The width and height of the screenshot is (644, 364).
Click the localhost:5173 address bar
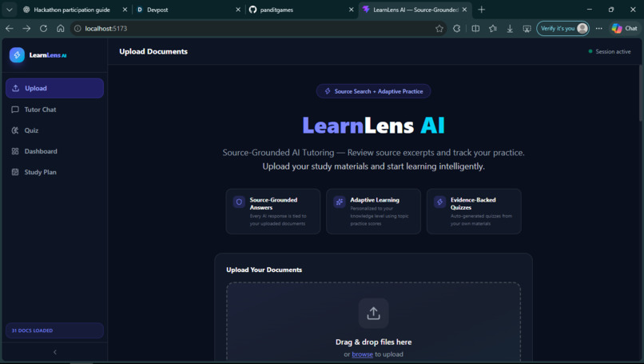(259, 28)
